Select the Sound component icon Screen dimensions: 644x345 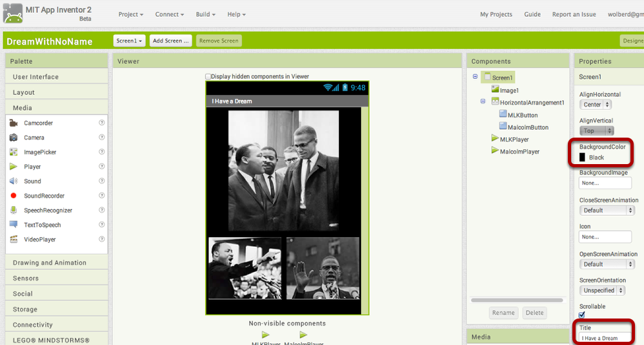point(14,181)
